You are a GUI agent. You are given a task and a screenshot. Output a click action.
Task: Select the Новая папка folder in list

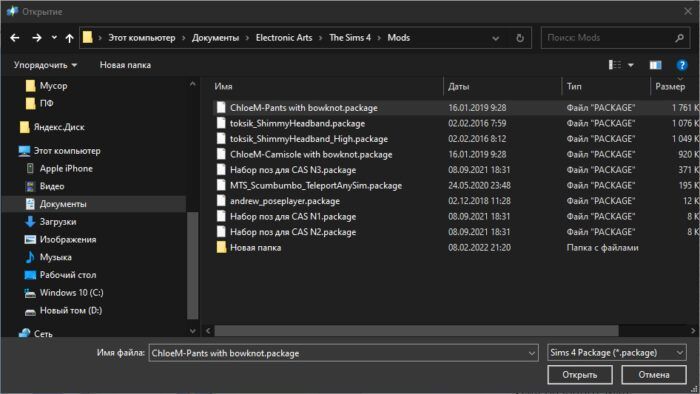click(x=255, y=248)
